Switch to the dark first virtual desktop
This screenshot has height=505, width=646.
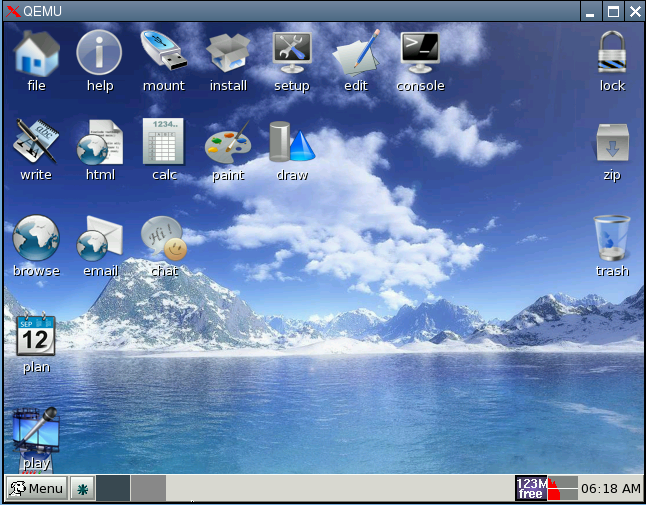pos(113,488)
